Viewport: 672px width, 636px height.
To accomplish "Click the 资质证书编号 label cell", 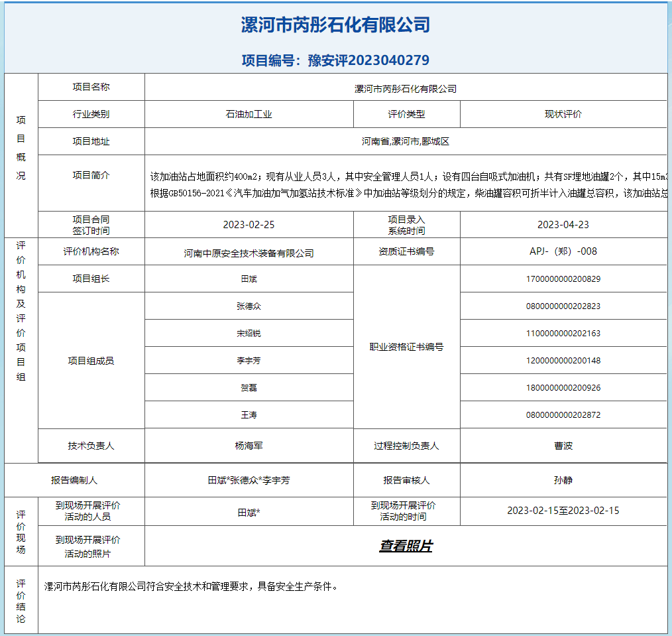I will (407, 251).
